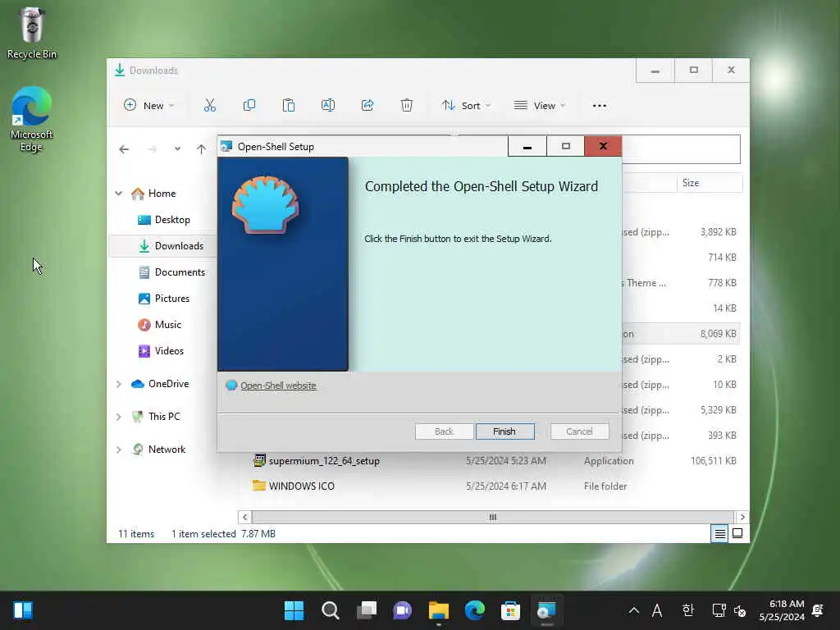This screenshot has width=840, height=630.
Task: Open the Recycle Bin desktop icon
Action: [x=32, y=33]
